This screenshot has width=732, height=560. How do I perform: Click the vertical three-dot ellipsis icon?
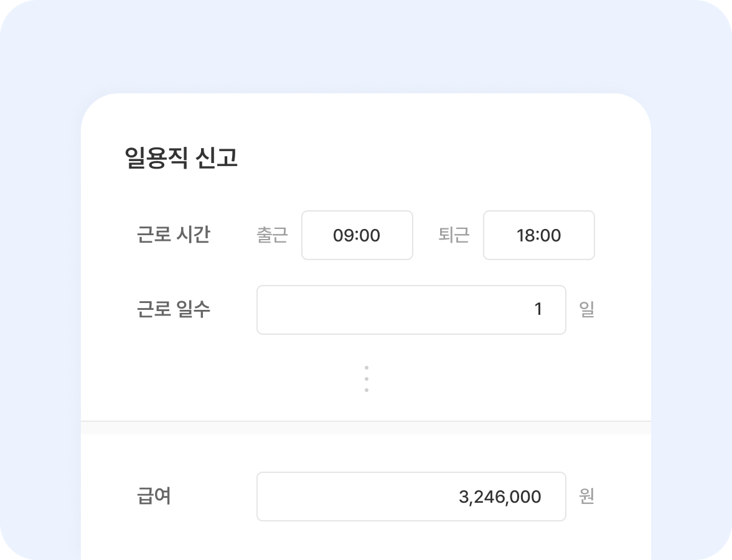[366, 379]
